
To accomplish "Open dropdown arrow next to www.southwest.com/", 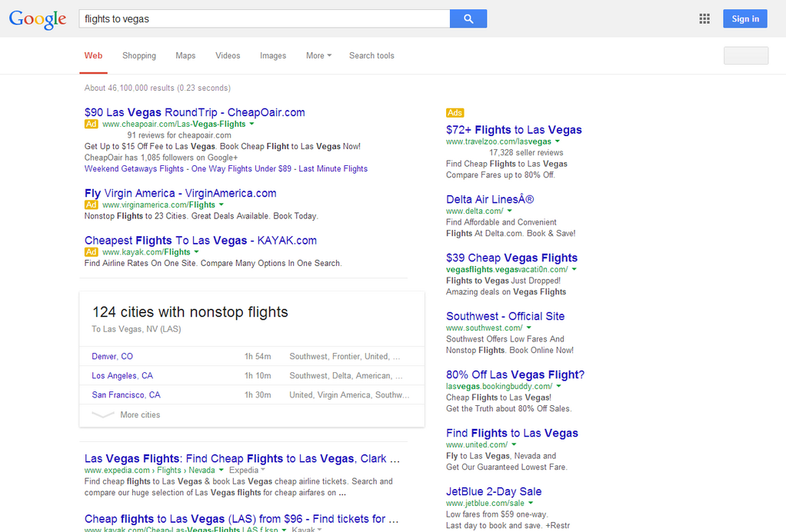I will click(x=529, y=328).
